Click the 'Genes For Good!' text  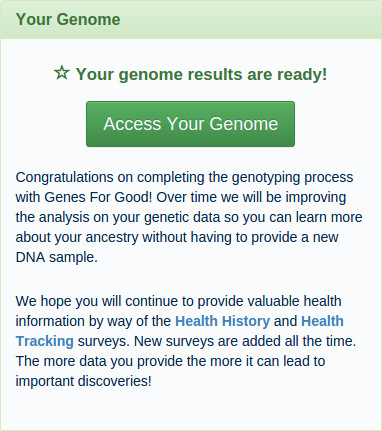(98, 197)
